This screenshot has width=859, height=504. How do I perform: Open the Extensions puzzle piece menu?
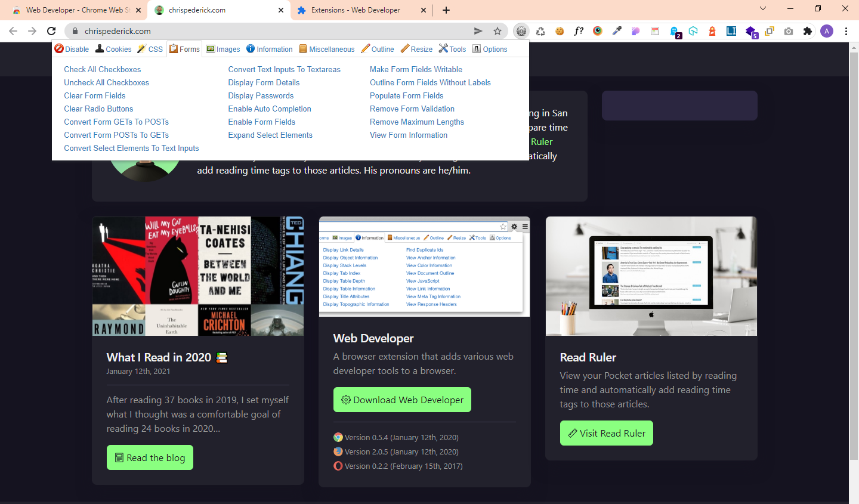click(x=808, y=31)
